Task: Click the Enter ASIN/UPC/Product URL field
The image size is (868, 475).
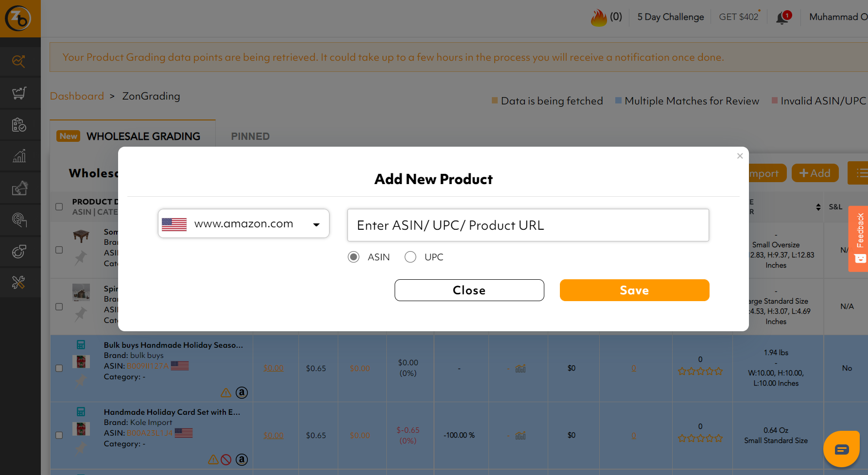Action: click(528, 225)
